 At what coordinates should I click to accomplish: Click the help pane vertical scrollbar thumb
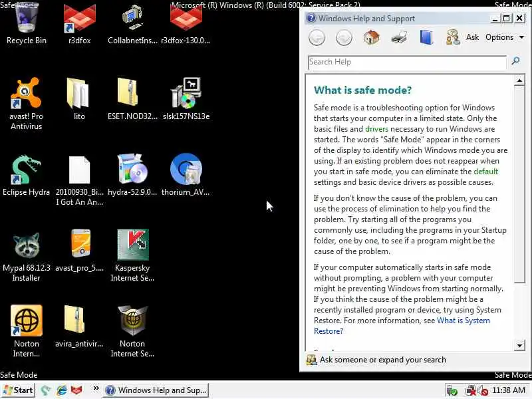[x=519, y=184]
